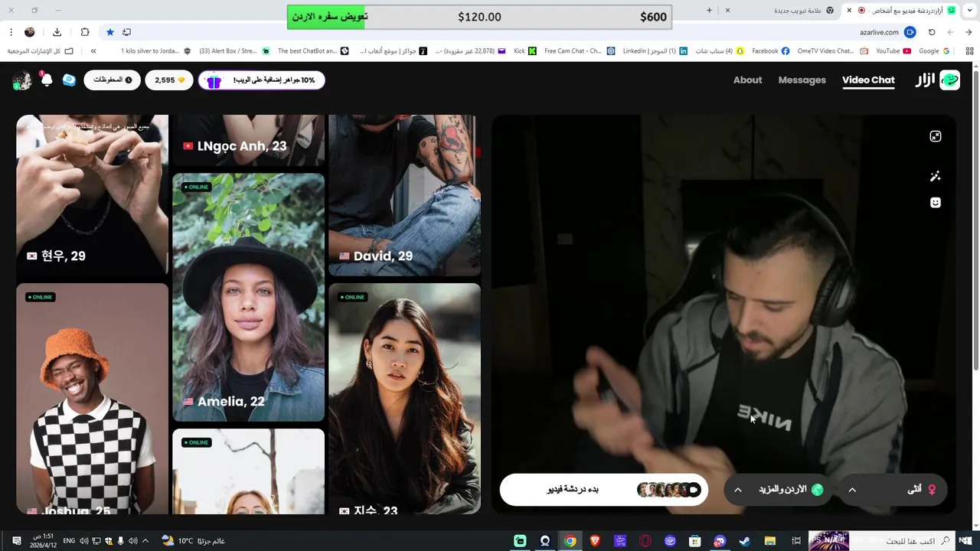
Task: Open the browser downloads icon
Action: [57, 32]
